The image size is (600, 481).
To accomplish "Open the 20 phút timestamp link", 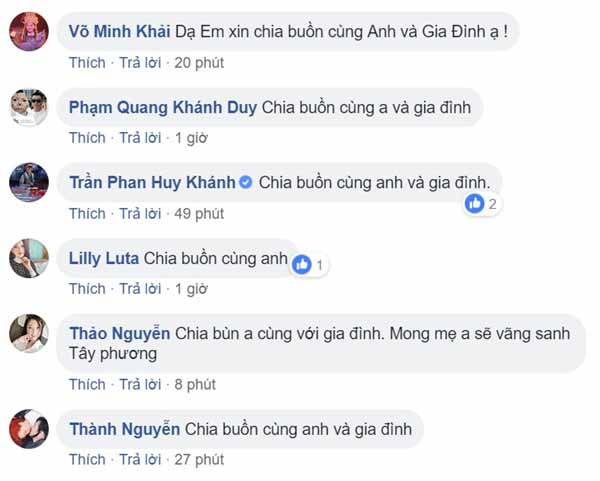I will [199, 63].
